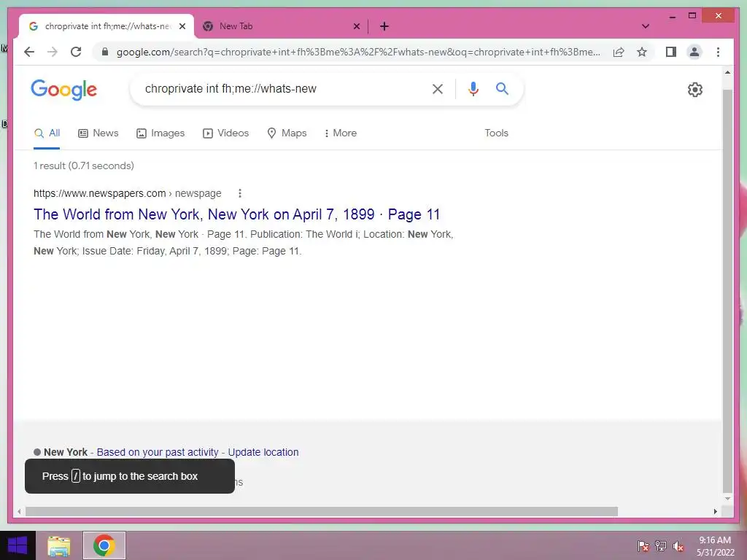This screenshot has height=560, width=747.
Task: View site information via lock icon
Action: (105, 52)
